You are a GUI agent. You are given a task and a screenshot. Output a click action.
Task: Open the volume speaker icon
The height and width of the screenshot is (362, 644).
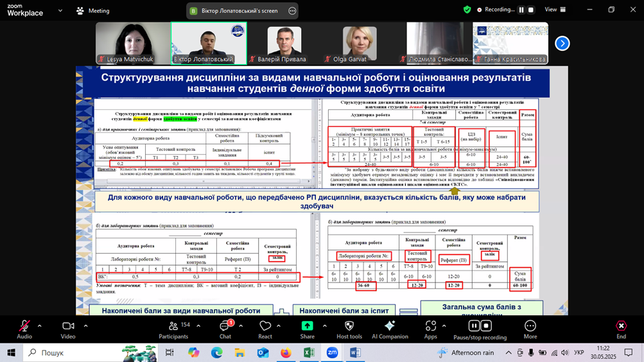(x=565, y=352)
